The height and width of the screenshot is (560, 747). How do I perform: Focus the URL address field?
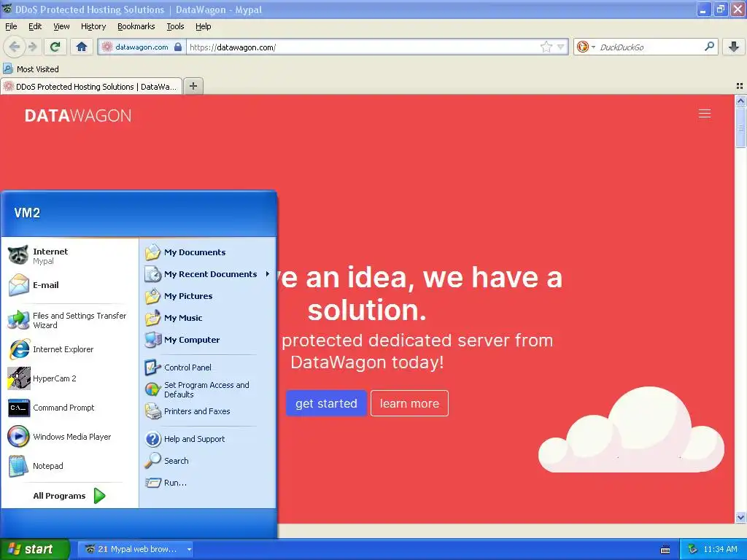tap(362, 47)
